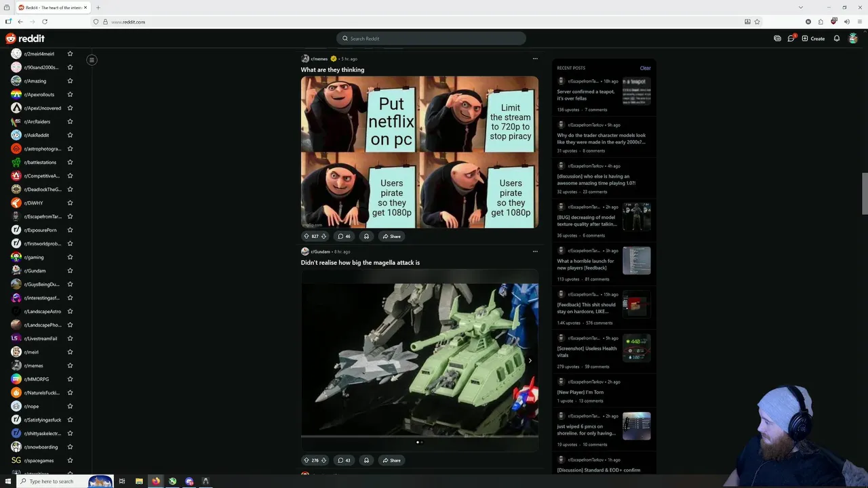Open the Reddit ads icon in header

(x=777, y=39)
